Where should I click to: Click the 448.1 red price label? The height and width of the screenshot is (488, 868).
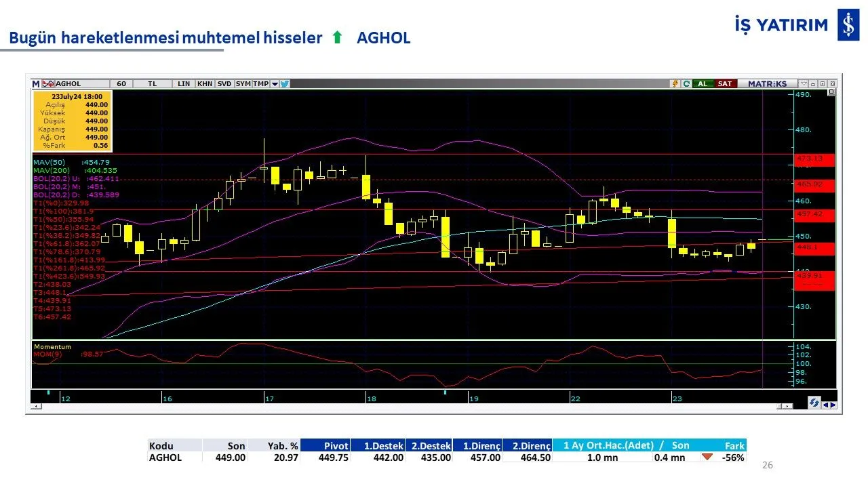click(x=814, y=248)
